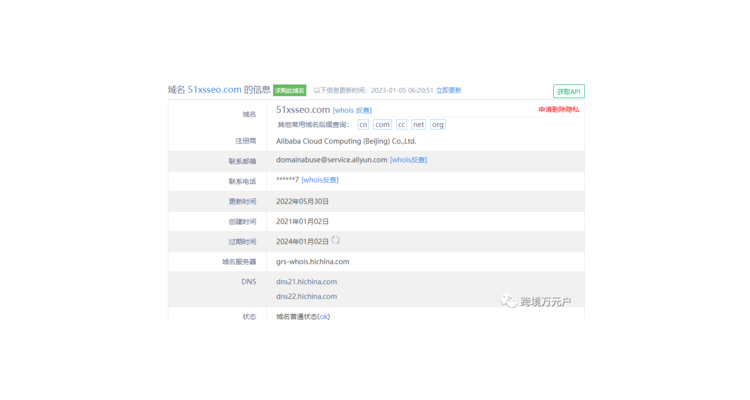The image size is (750, 400).
Task: Click DNS entry dns22.hichina.com
Action: click(x=306, y=296)
